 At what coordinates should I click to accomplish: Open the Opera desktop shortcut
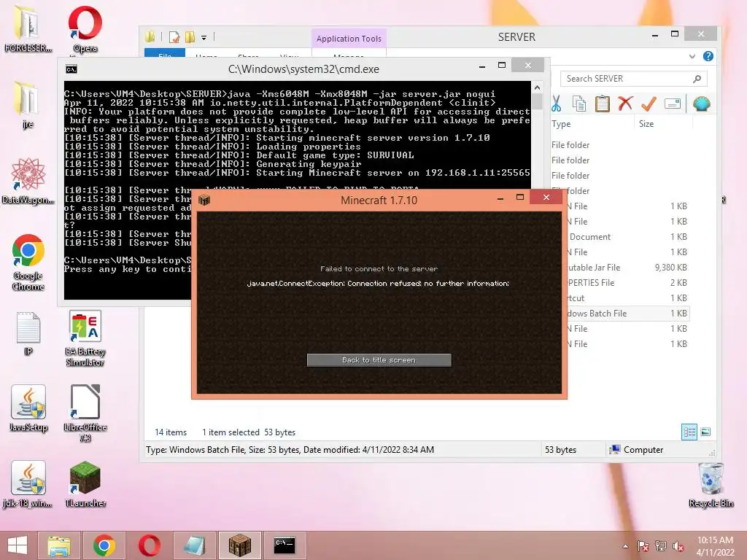point(85,29)
